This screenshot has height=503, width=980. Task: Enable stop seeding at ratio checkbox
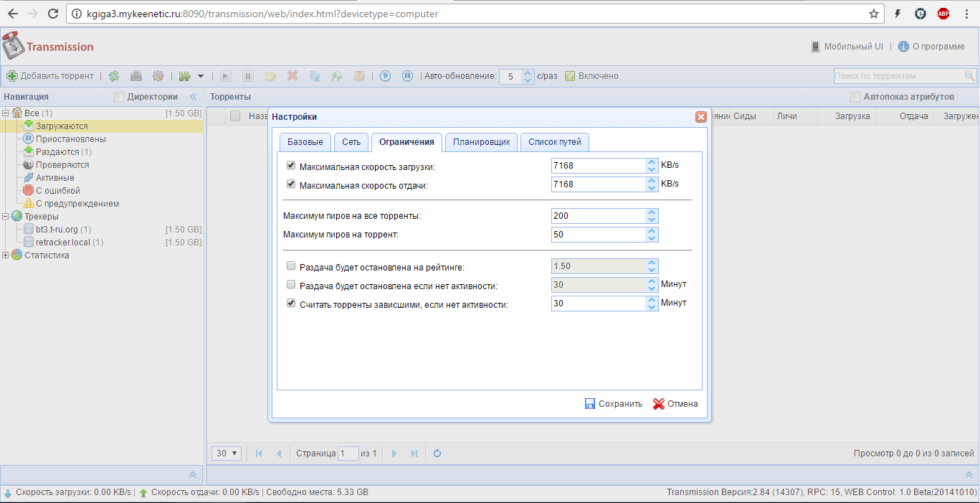coord(291,266)
